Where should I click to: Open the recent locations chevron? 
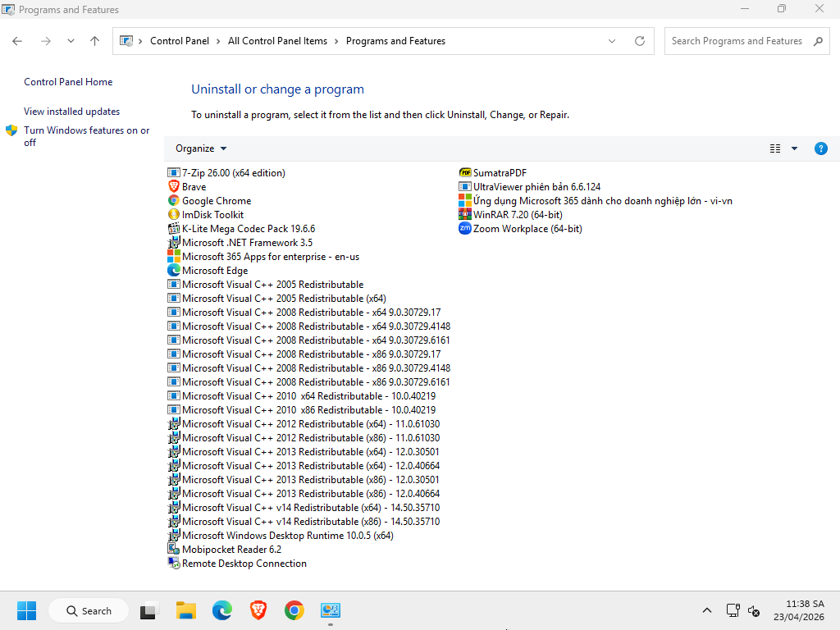(71, 41)
